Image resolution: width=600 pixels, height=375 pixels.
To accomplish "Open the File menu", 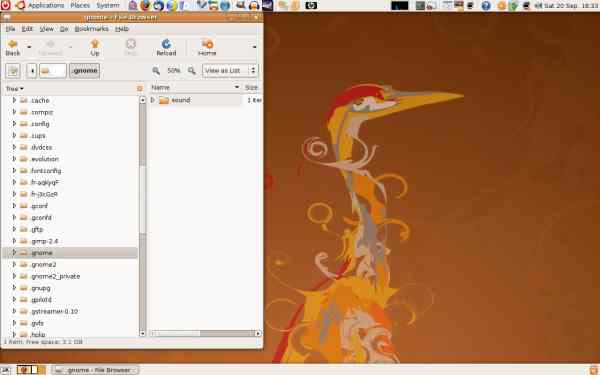I will tap(10, 29).
